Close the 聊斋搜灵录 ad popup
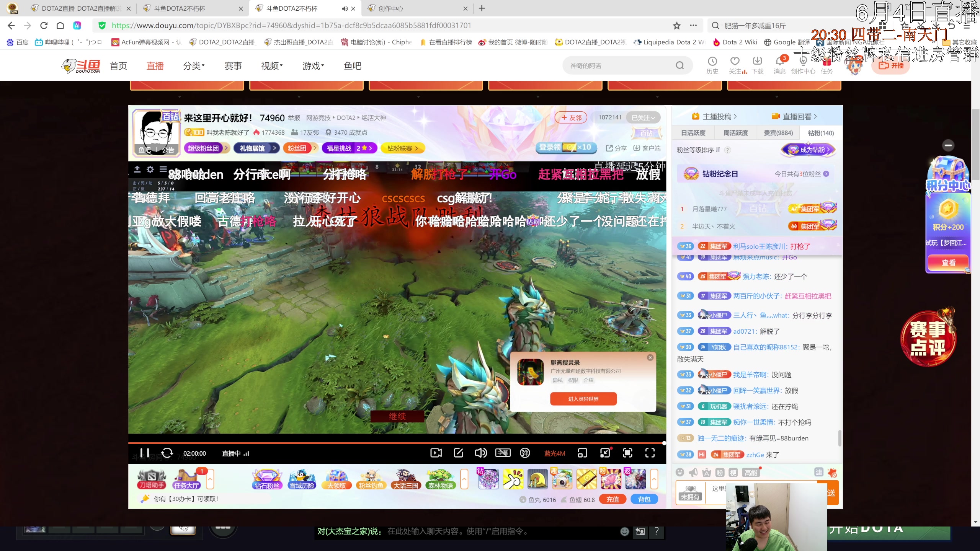 650,357
